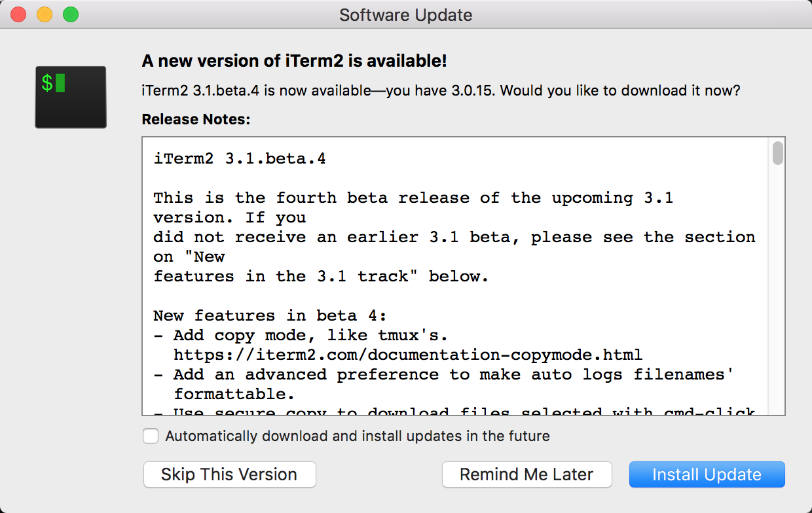The width and height of the screenshot is (812, 513).
Task: Enable automatic download and install of updates
Action: click(x=151, y=436)
